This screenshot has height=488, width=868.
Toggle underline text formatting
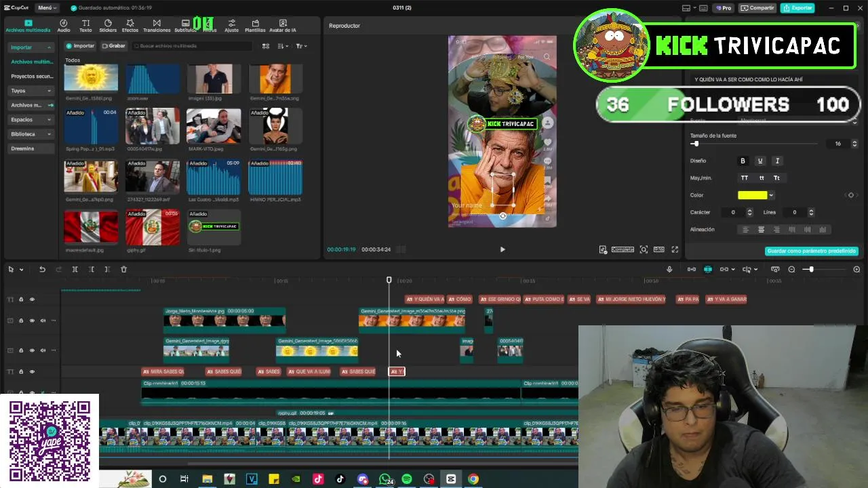click(x=759, y=161)
